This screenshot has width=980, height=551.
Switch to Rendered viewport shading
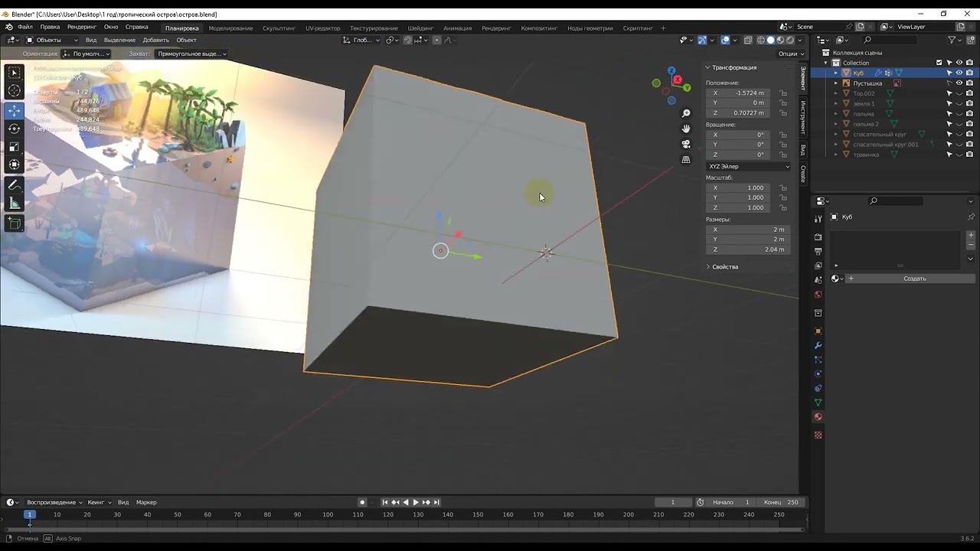tap(790, 40)
